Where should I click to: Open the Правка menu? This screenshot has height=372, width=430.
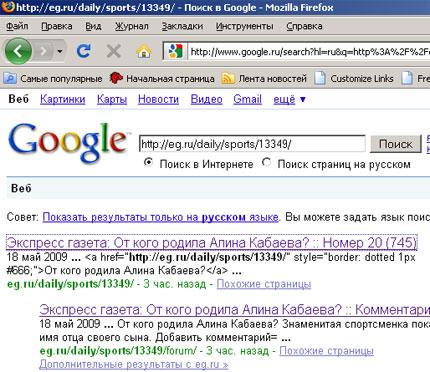click(57, 26)
